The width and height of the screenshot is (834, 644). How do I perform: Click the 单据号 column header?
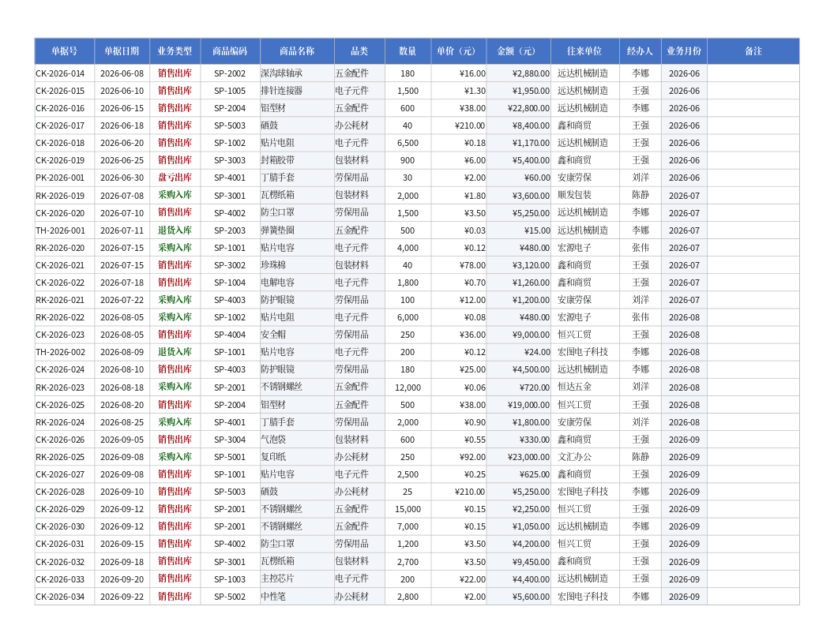pyautogui.click(x=64, y=51)
